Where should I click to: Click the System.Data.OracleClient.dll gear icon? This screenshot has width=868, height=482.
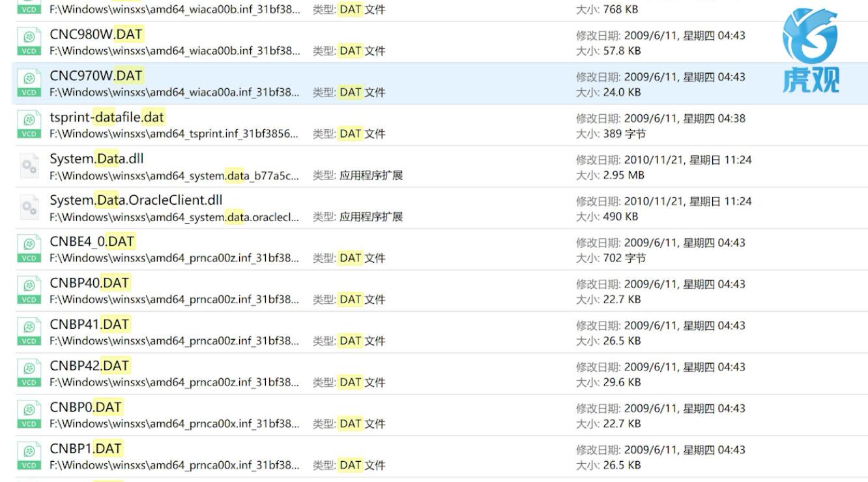click(x=29, y=208)
